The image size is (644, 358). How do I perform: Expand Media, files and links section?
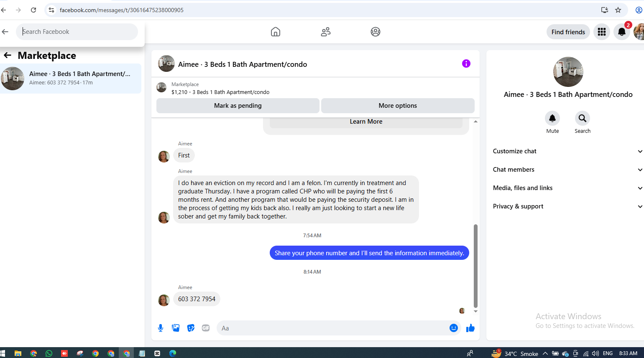point(568,188)
